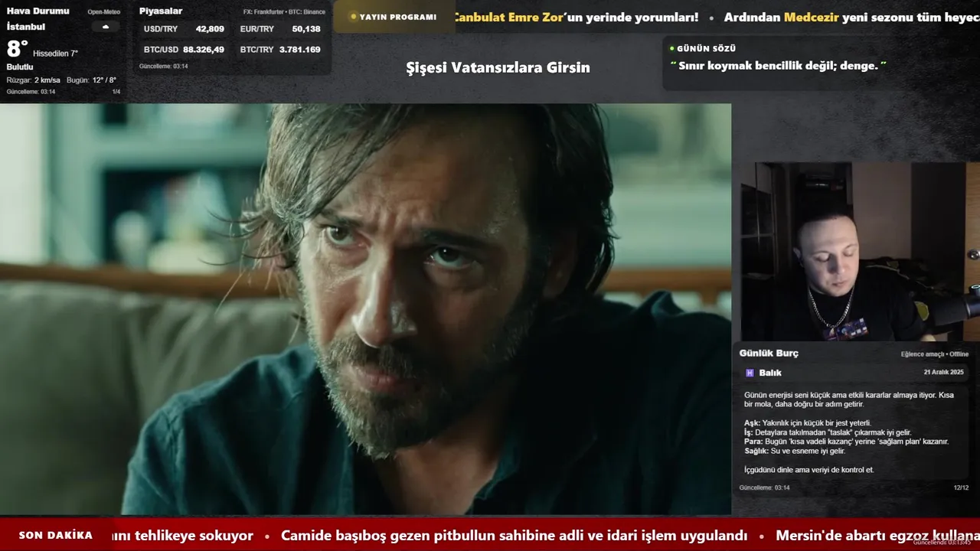Viewport: 980px width, 551px height.
Task: Click the SON DAKİKA banner label
Action: pyautogui.click(x=56, y=535)
